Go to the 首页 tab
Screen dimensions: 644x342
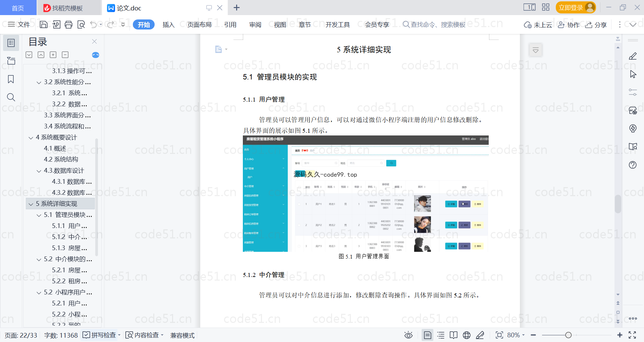(18, 8)
